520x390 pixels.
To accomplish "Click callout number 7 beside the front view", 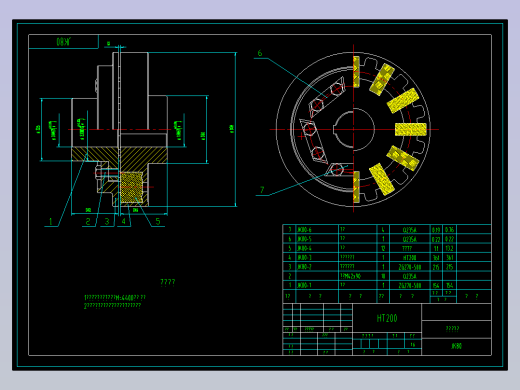I will pyautogui.click(x=262, y=190).
